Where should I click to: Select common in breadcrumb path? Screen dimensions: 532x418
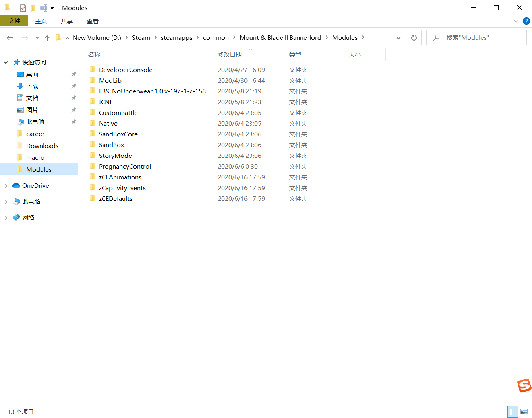tap(216, 38)
